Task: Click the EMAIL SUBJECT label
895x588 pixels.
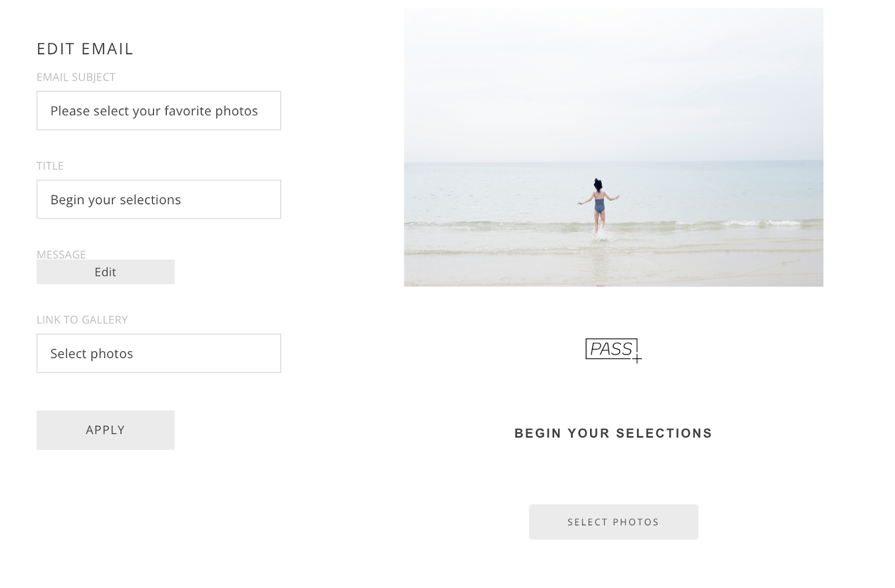Action: (76, 77)
